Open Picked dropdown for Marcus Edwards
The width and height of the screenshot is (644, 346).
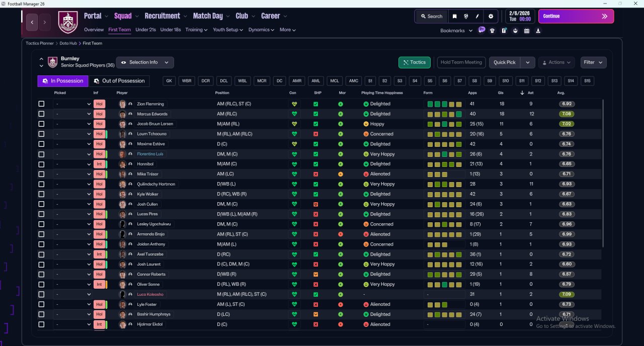coord(73,114)
